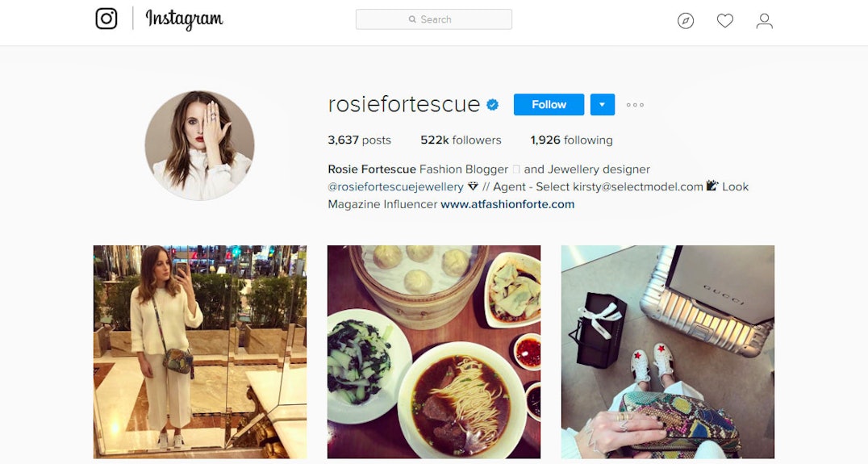This screenshot has height=464, width=868.
Task: Open the Gucci suitcase post thumbnail
Action: 668,352
